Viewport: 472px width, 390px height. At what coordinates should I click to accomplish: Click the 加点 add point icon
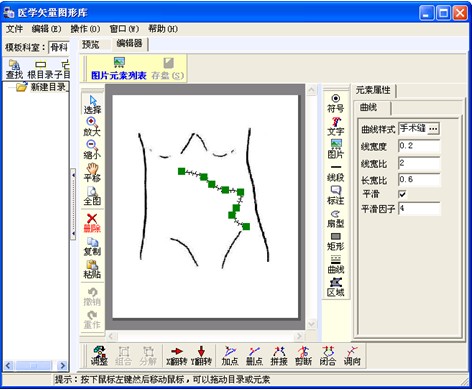(x=230, y=356)
